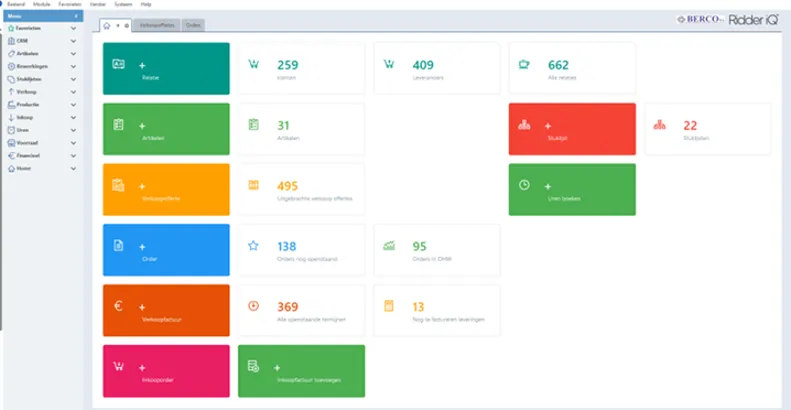
Task: Click the Inkoopfactuur toevoegen green tile
Action: point(301,371)
